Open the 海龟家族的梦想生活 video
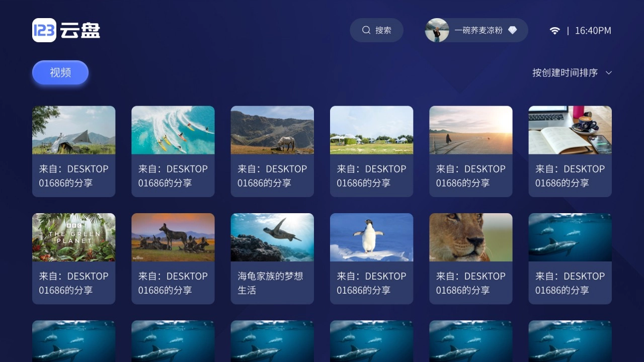This screenshot has width=644, height=362. click(x=272, y=237)
